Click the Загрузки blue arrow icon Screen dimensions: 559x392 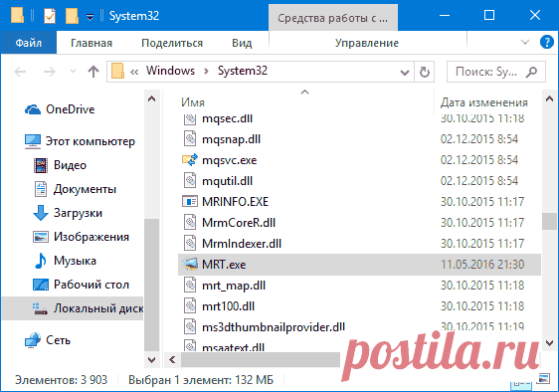41,213
